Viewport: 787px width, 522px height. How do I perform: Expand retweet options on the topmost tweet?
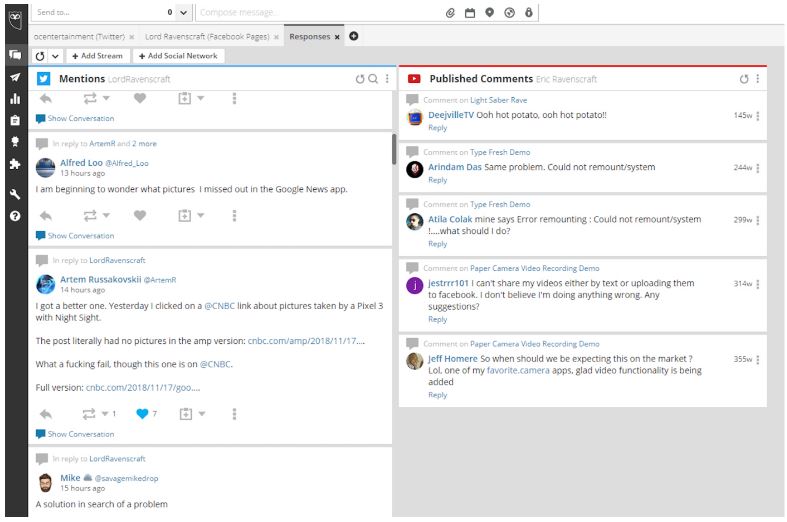pyautogui.click(x=106, y=98)
